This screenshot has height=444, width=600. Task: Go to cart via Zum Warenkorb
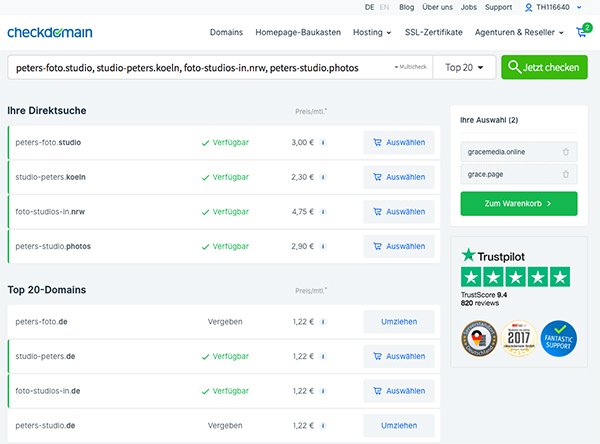point(519,204)
